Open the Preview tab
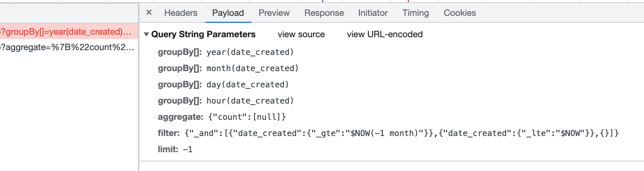 coord(274,13)
